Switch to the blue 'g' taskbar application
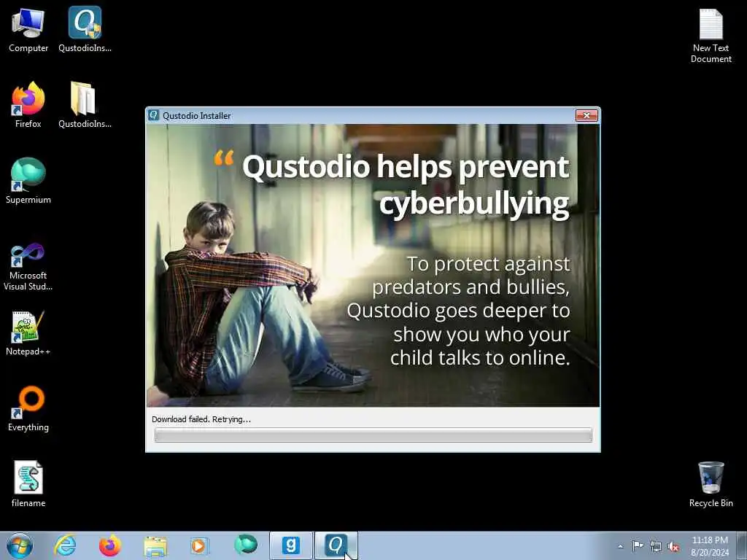Image resolution: width=747 pixels, height=560 pixels. click(290, 545)
